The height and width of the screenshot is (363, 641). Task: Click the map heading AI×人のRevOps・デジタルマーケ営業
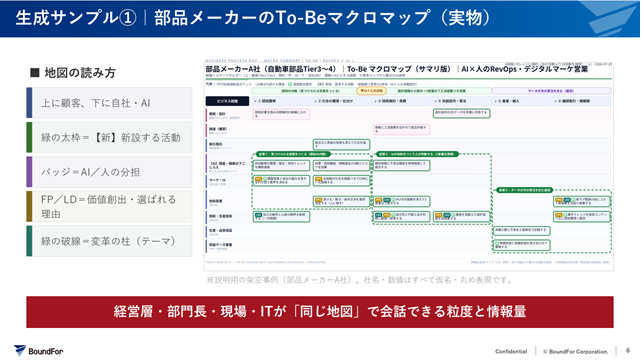(524, 69)
